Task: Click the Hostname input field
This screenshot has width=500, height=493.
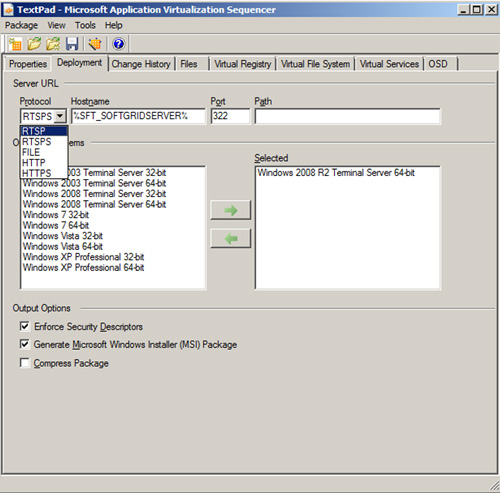Action: tap(138, 116)
